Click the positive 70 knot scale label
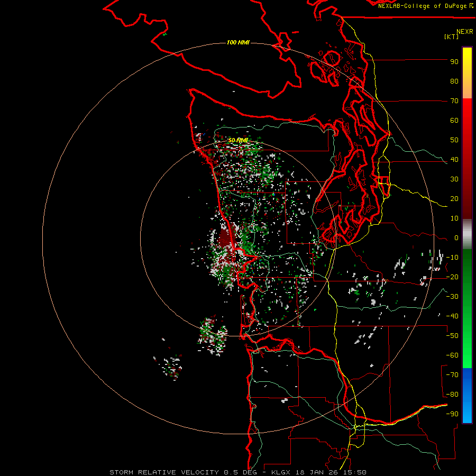 coord(454,101)
